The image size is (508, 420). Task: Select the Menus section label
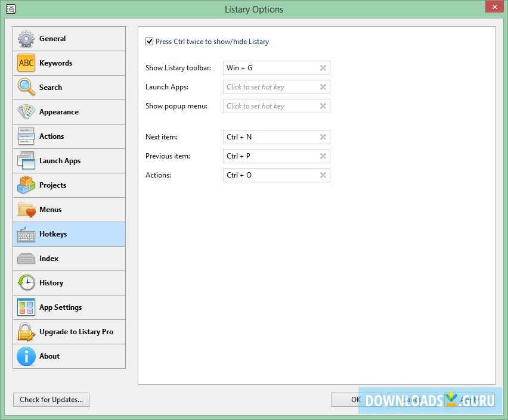[51, 210]
